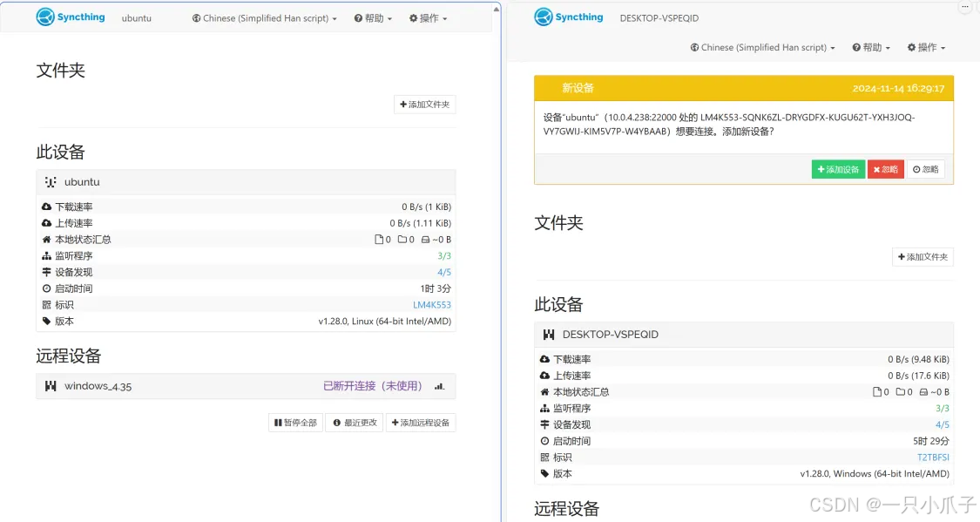Click download rate icon in ubuntu panel
Screen dimensions: 980x522
46,207
